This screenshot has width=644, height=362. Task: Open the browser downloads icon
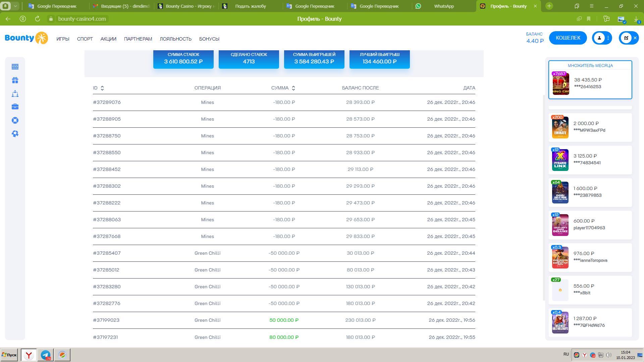point(636,19)
